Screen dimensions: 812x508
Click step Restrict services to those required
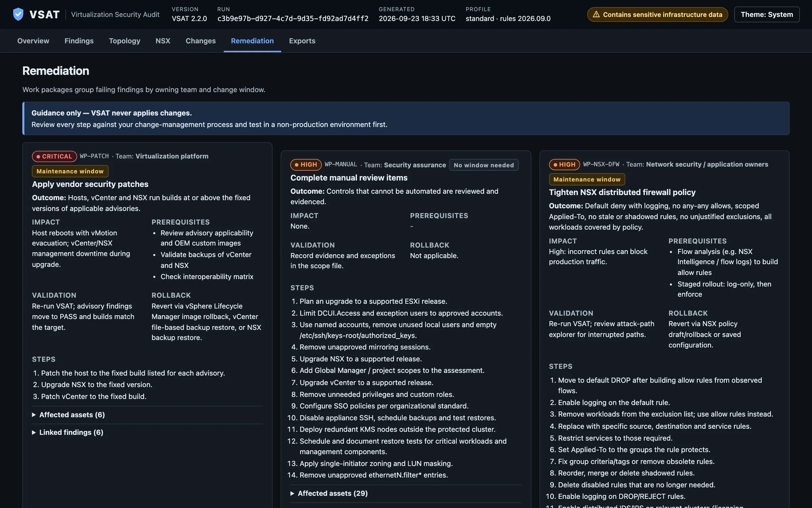click(x=615, y=438)
